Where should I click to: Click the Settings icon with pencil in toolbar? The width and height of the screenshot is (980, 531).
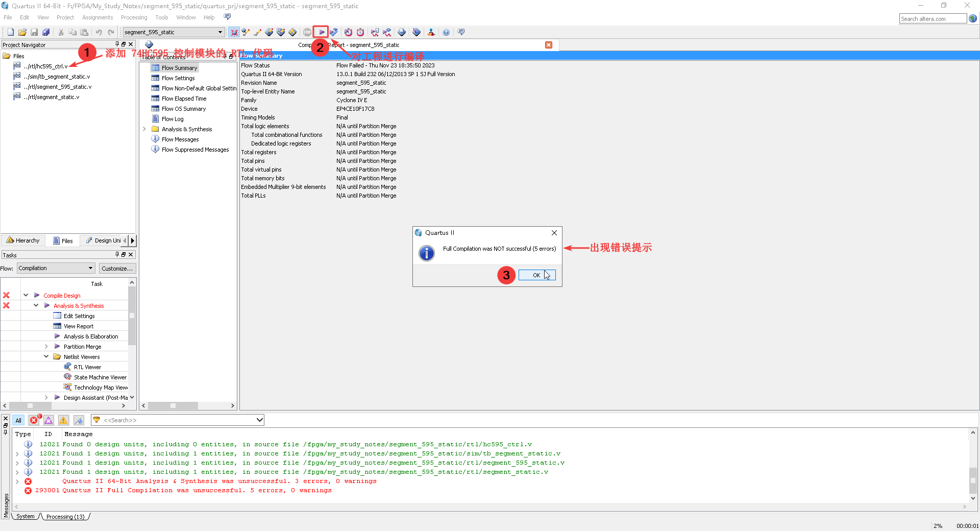coord(257,32)
